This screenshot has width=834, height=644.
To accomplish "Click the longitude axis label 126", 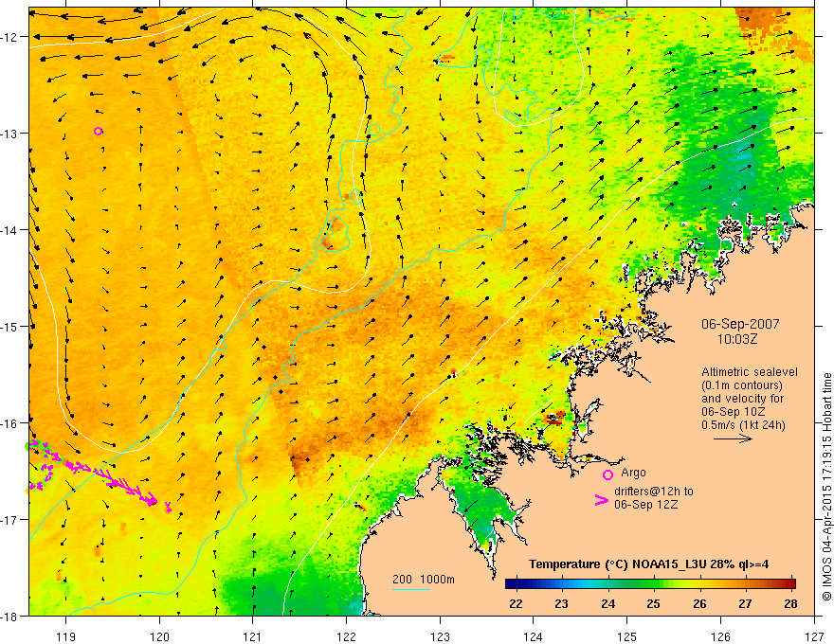I will [x=720, y=636].
